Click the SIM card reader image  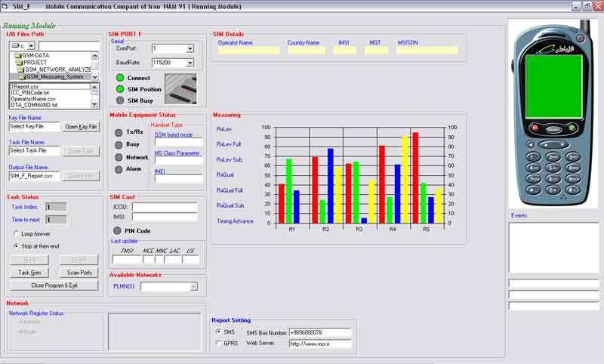coord(180,89)
